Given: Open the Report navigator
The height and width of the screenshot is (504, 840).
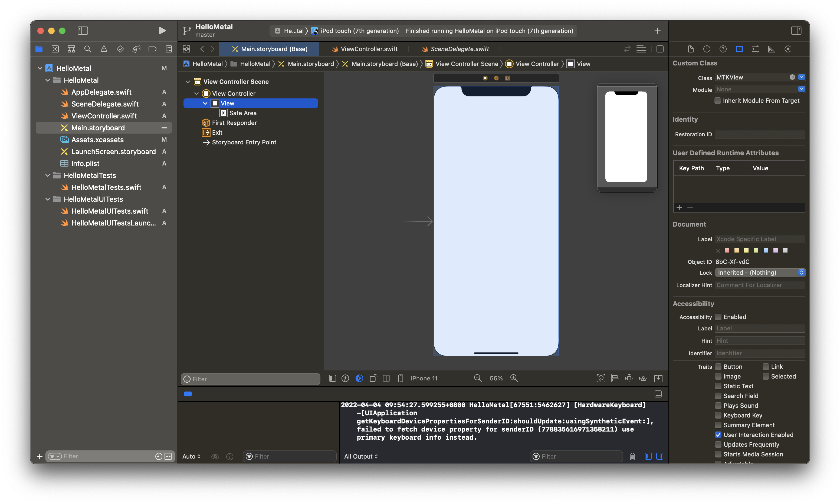Looking at the screenshot, I should point(169,49).
